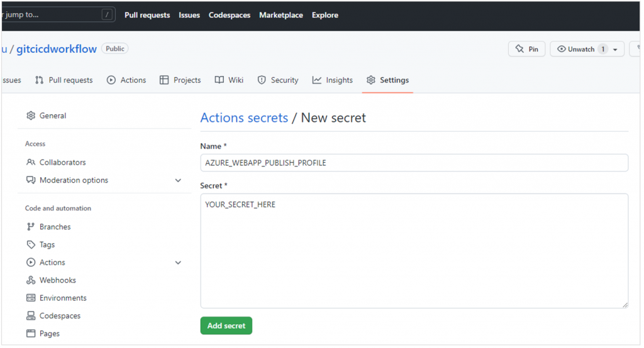
Task: Click the eye icon on Unwatch button
Action: pos(561,49)
